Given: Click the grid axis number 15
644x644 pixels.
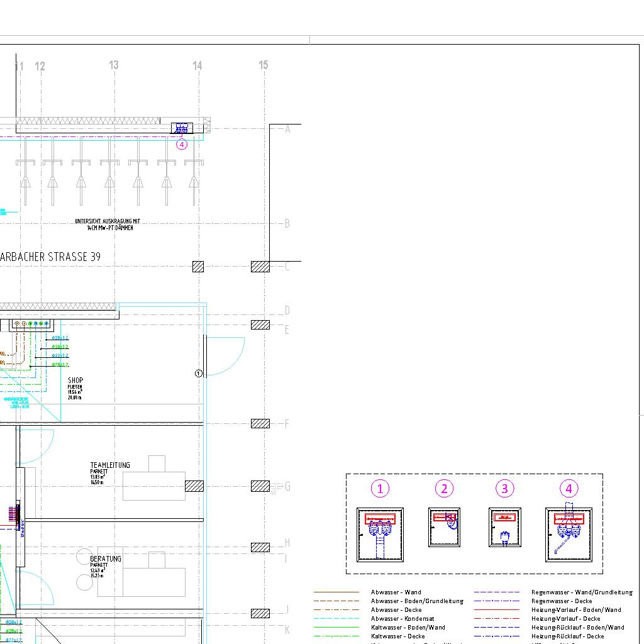Looking at the screenshot, I should point(264,65).
